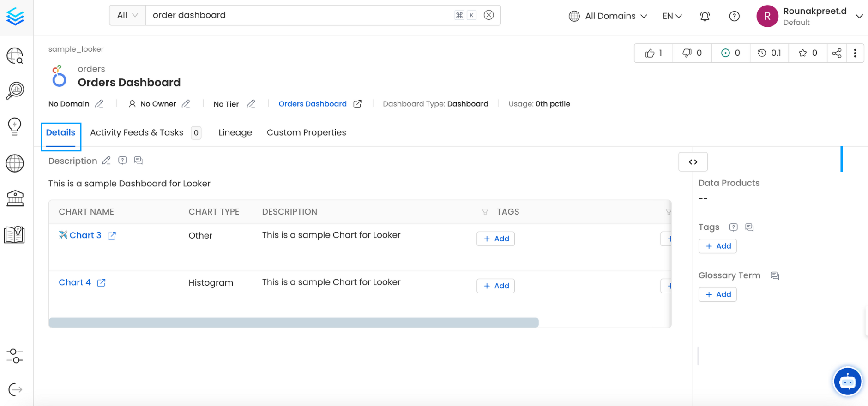This screenshot has height=406, width=868.
Task: Click the search input field
Action: [300, 15]
